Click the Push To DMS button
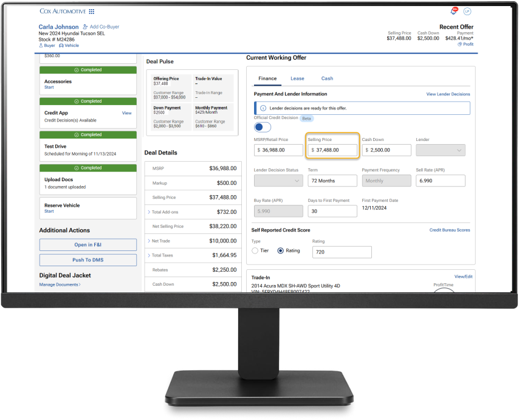 click(88, 260)
